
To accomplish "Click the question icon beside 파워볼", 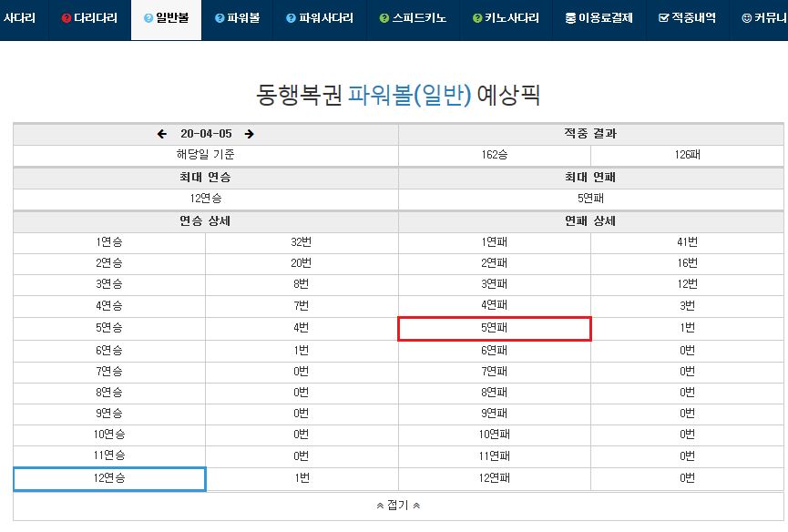I will coord(220,18).
